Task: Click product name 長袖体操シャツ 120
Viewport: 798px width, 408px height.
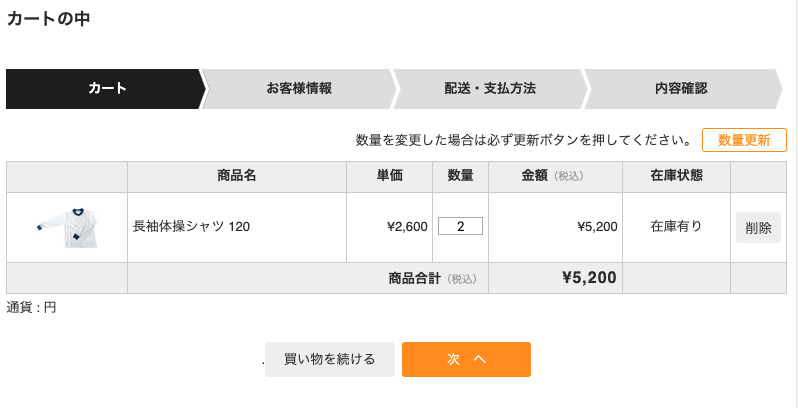Action: [x=191, y=227]
